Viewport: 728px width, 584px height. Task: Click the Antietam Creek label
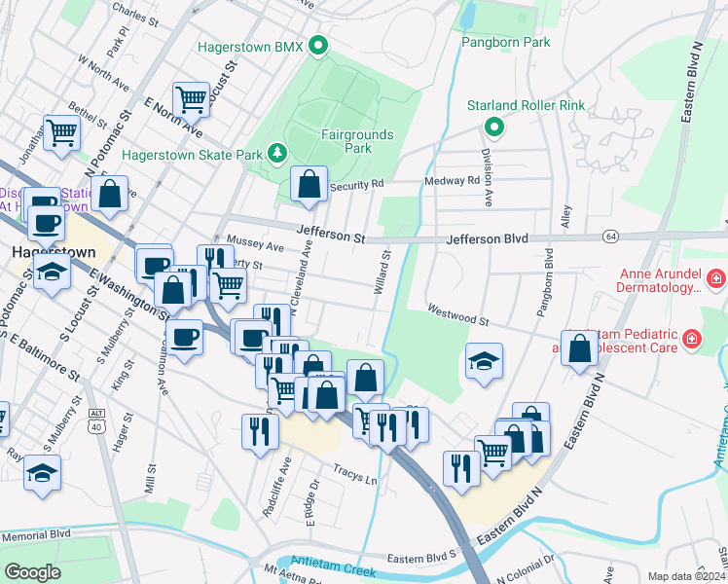(334, 566)
